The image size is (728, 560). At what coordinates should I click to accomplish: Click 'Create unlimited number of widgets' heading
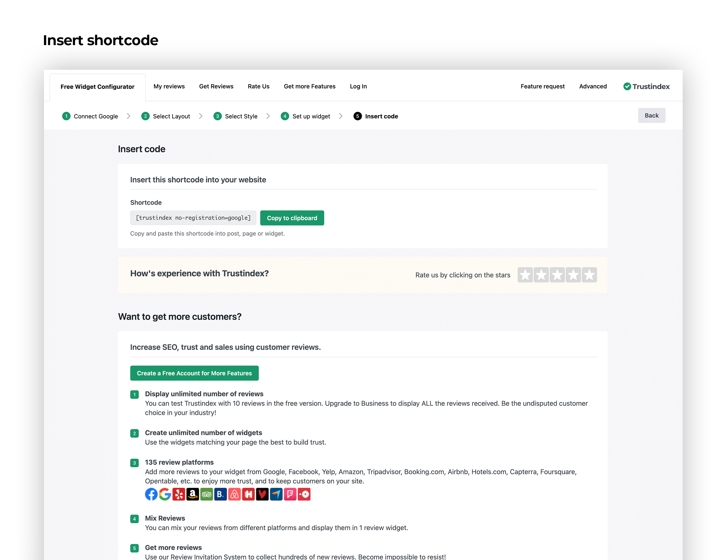[x=203, y=433]
